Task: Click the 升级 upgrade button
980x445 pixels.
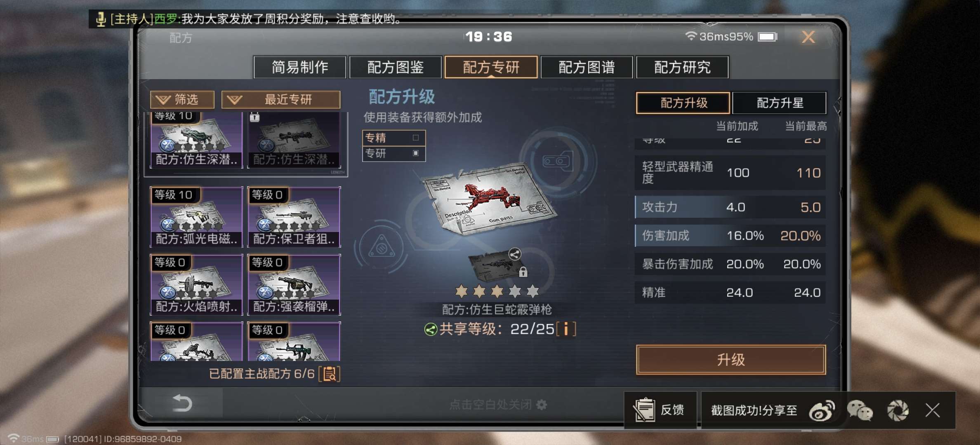Action: point(731,360)
